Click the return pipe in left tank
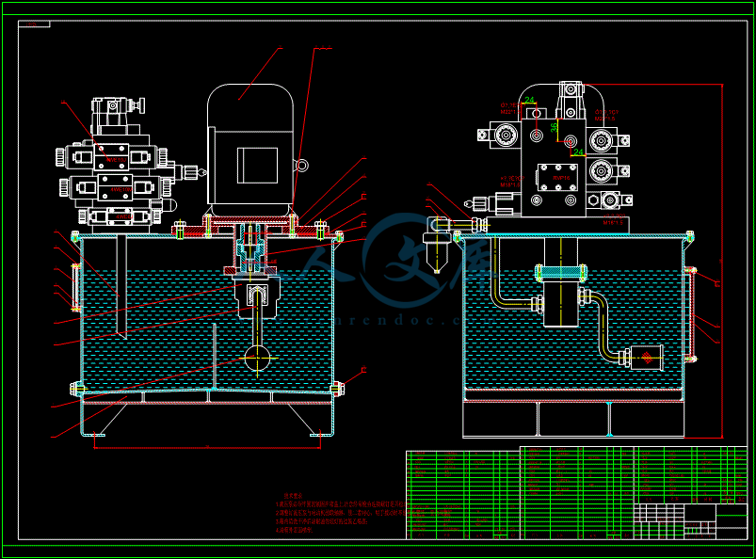 pyautogui.click(x=121, y=286)
